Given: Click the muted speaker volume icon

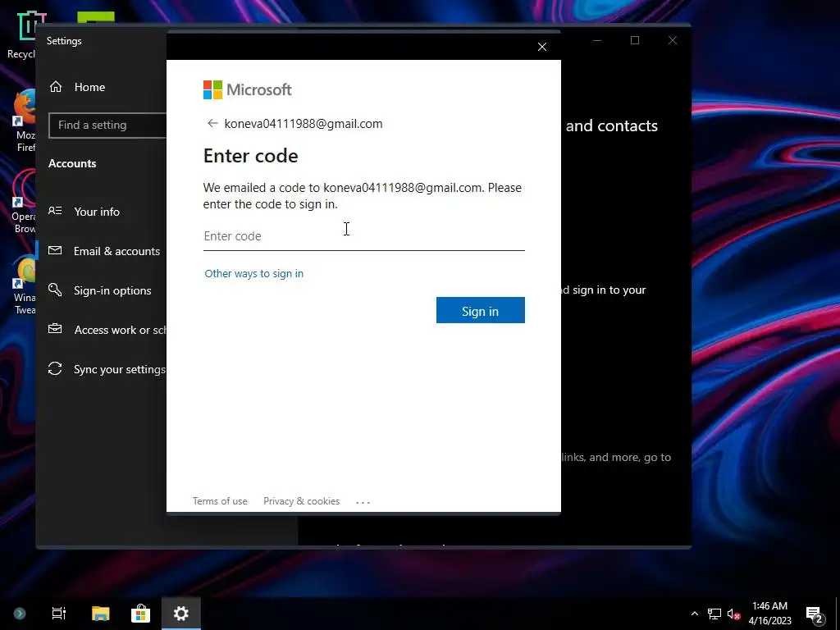Looking at the screenshot, I should (733, 614).
